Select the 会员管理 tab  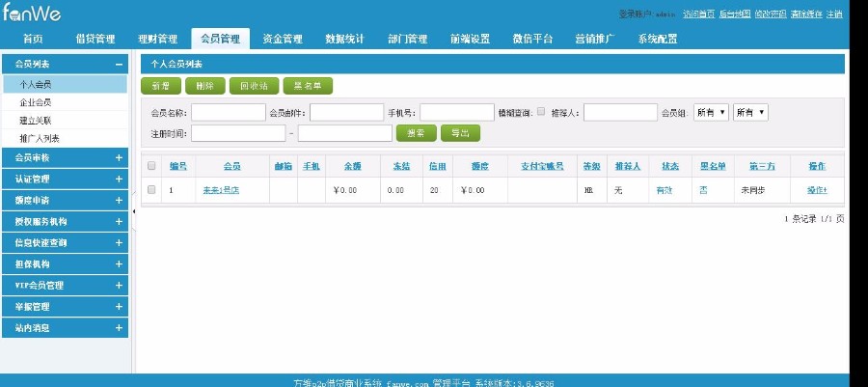coord(220,39)
